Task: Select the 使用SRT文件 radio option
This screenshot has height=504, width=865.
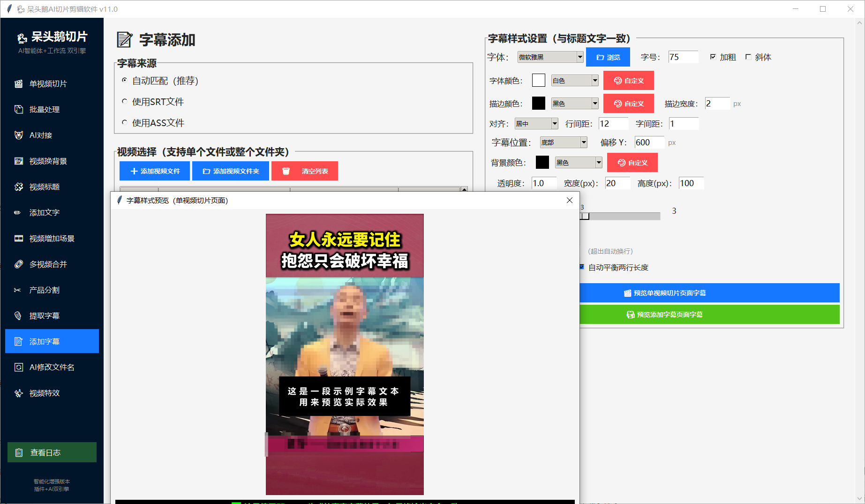Action: [125, 102]
